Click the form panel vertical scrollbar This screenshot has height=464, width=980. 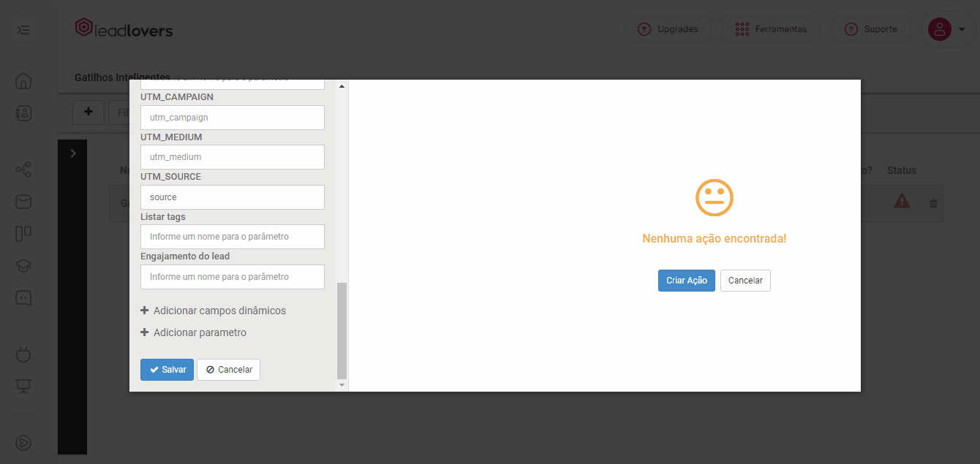(342, 329)
